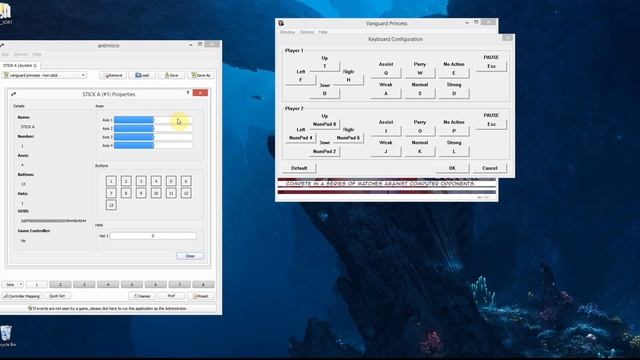Click Player 1 Down key button B
This screenshot has height=360, width=640.
(x=324, y=93)
